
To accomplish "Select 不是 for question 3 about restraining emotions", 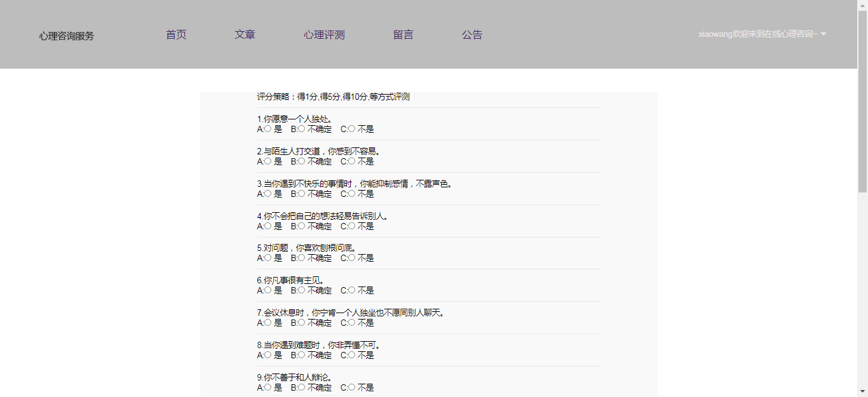I will pos(351,194).
